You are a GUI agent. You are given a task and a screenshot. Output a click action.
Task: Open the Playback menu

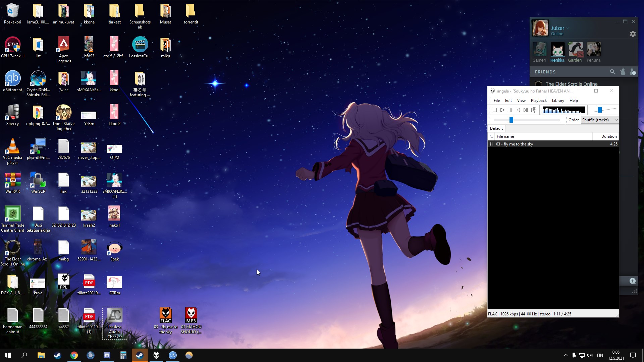pos(538,101)
